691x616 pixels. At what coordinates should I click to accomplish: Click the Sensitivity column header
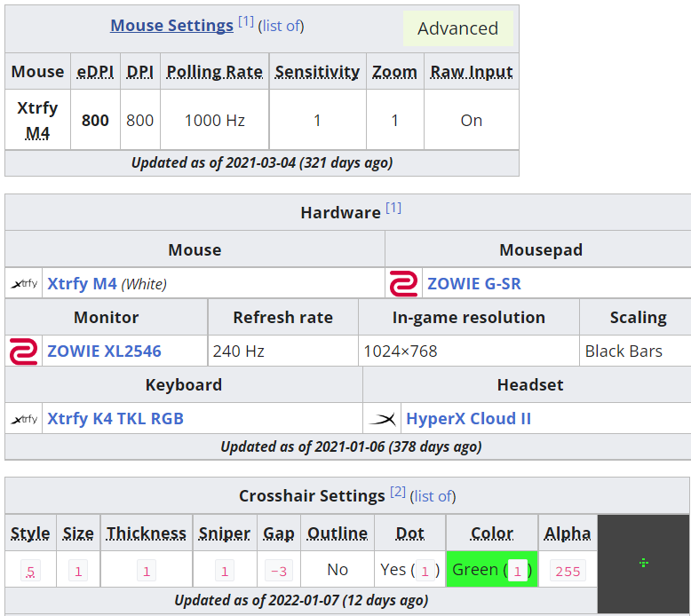tap(317, 71)
